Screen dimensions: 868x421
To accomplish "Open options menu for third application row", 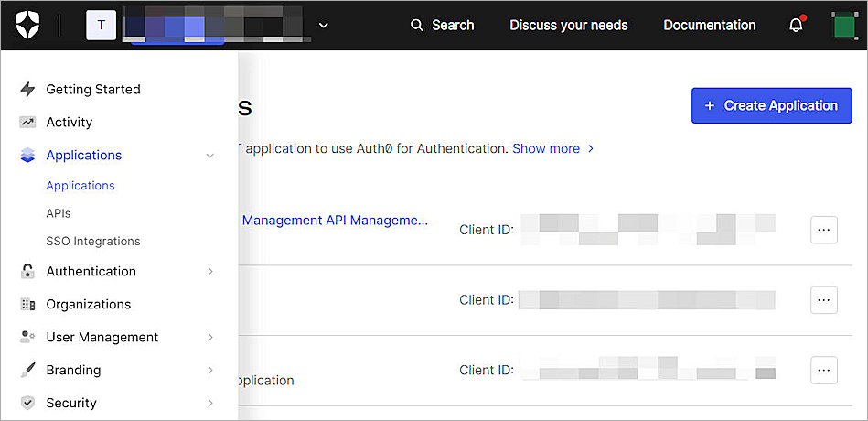I will tap(824, 370).
